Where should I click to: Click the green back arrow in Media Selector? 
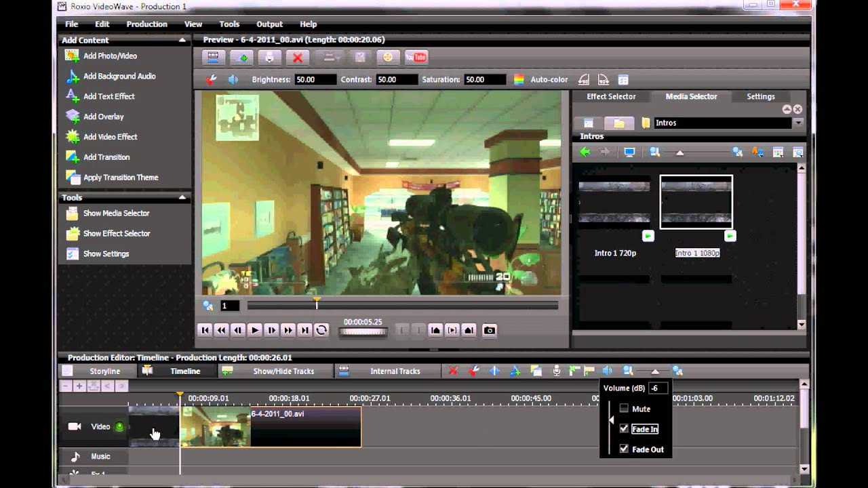pos(585,152)
